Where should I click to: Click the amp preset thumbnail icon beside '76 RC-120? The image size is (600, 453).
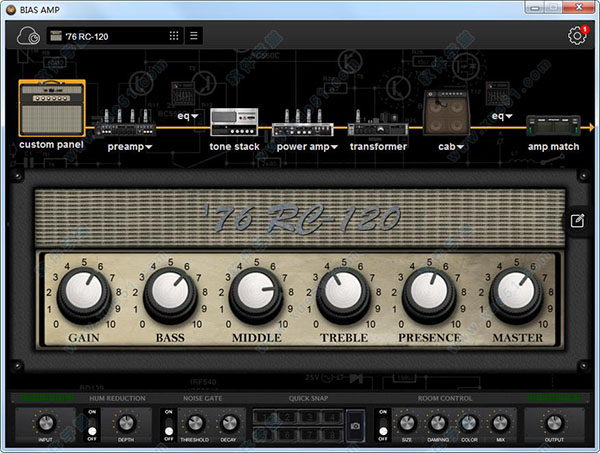coord(56,36)
